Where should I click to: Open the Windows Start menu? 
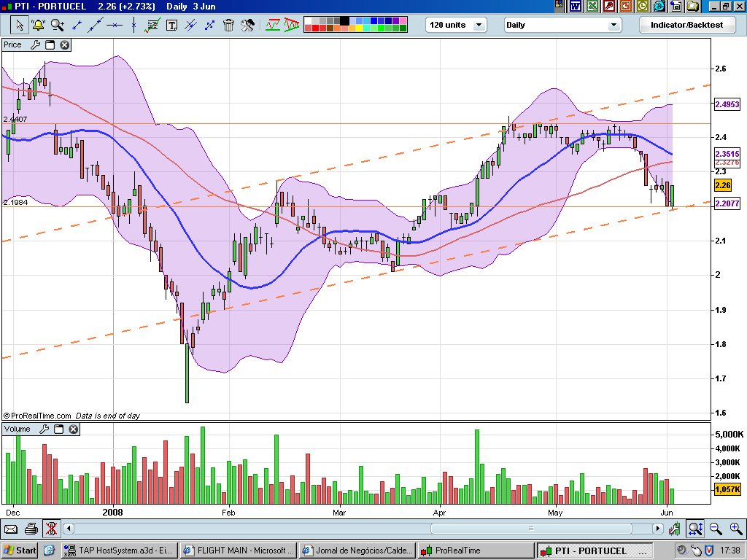pyautogui.click(x=20, y=551)
